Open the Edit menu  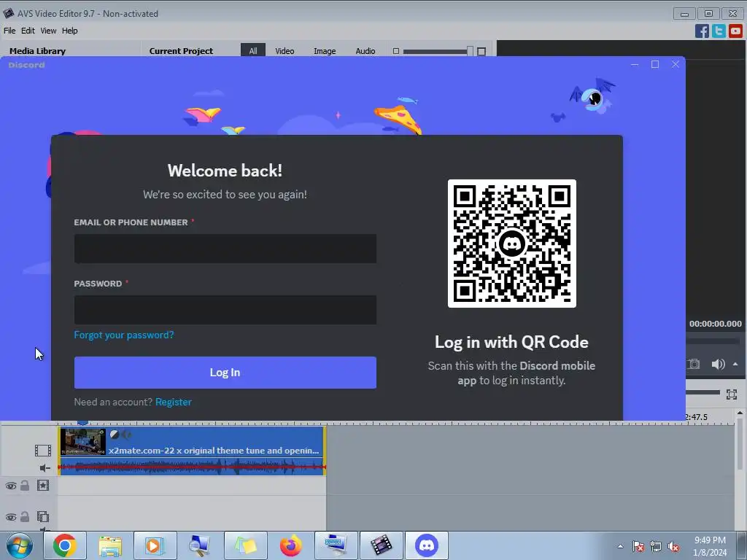[x=28, y=31]
